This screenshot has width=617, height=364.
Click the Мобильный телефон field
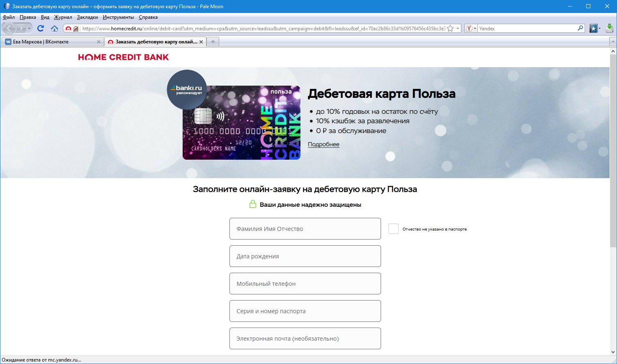[x=305, y=283]
